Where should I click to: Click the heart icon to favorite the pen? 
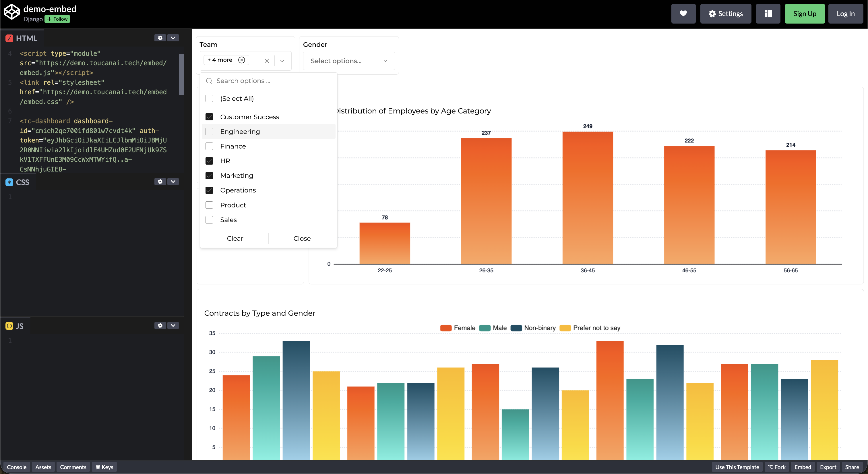pos(683,14)
